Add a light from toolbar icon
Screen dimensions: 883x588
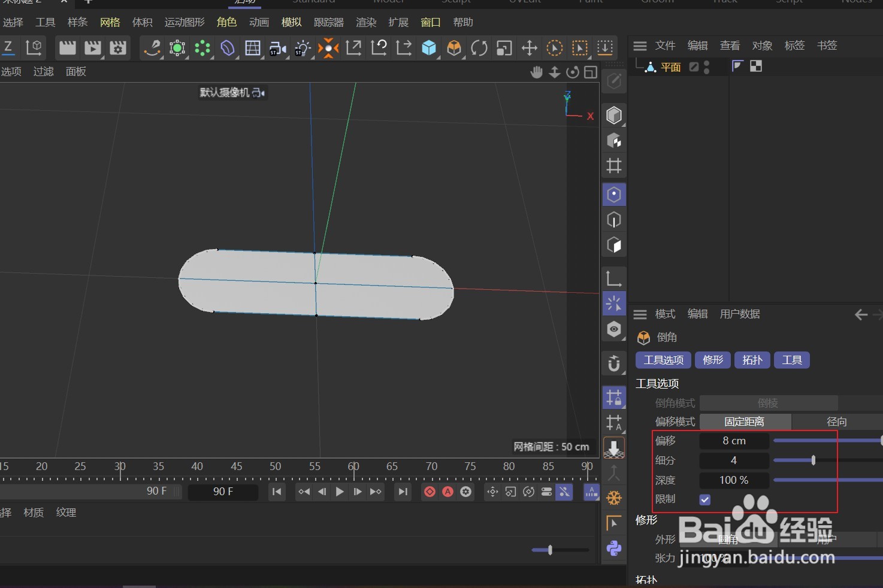(303, 48)
